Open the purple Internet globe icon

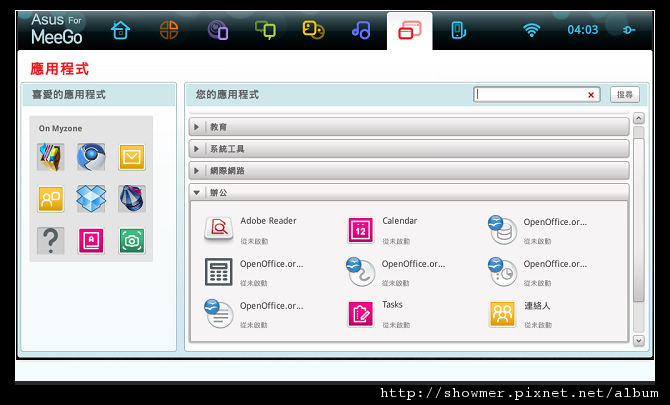[218, 30]
